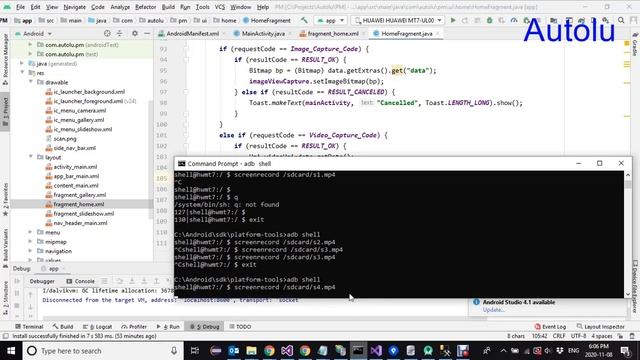Switch to Command Prompt taskbar icon

(x=358, y=351)
